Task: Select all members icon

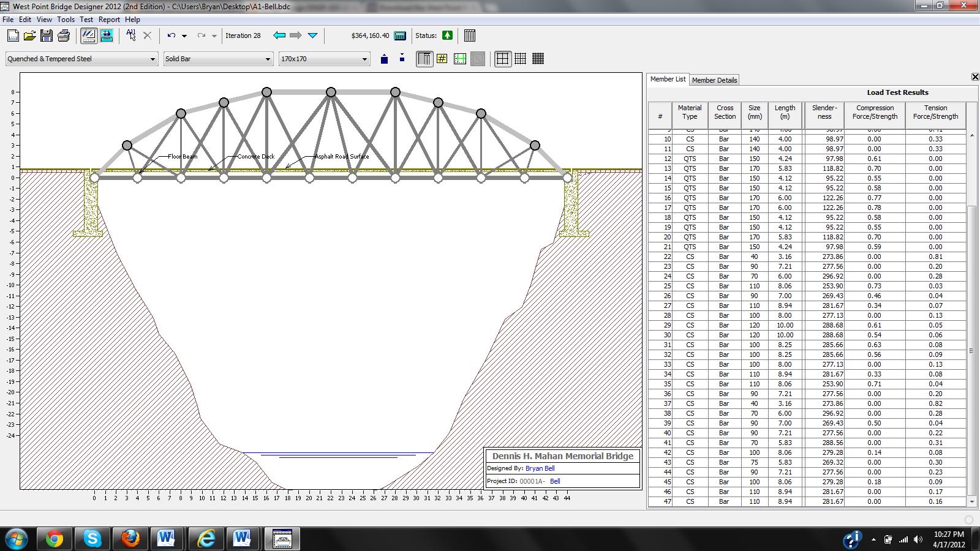Action: [x=130, y=36]
